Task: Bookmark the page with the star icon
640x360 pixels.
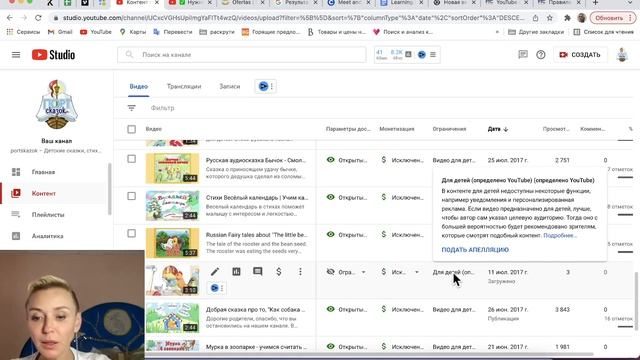Action: [550, 18]
